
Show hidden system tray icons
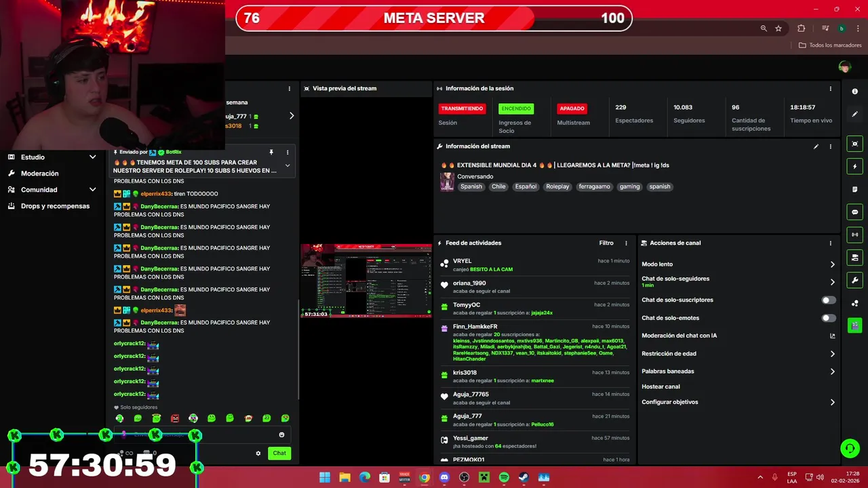[x=759, y=477]
